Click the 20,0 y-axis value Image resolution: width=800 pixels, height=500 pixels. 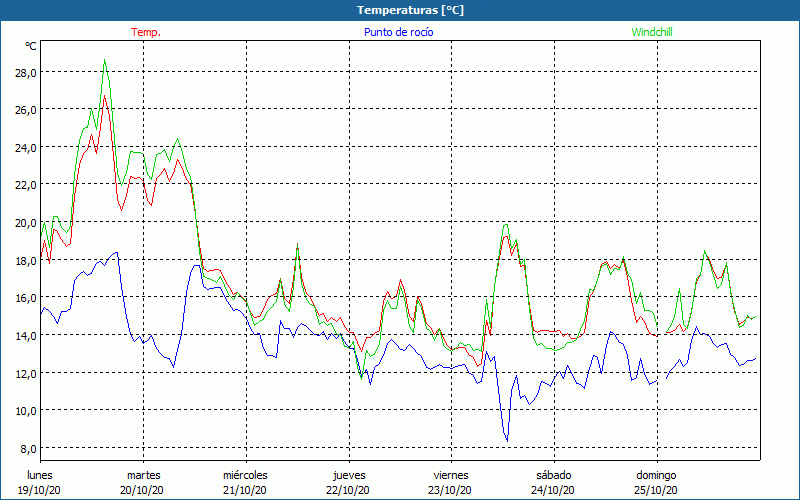(x=26, y=222)
